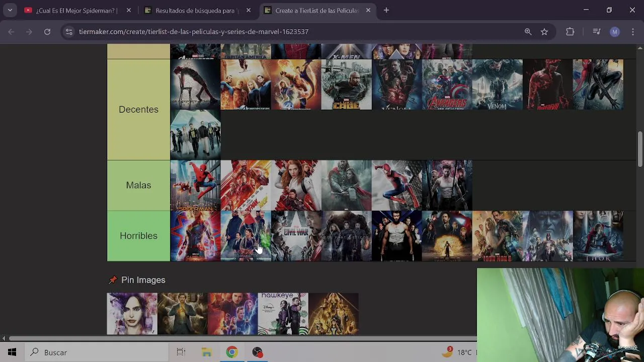Select the Venom poster with city skyline
The image size is (644, 362).
[497, 84]
